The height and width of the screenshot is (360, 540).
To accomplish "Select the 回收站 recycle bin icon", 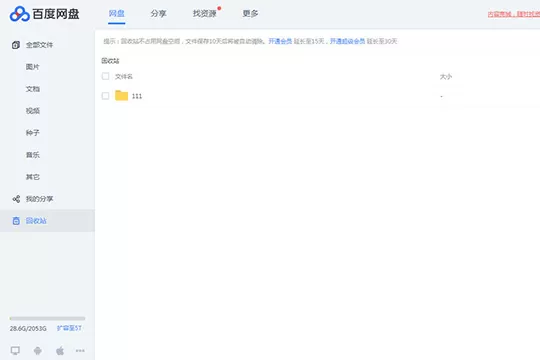I will [16, 221].
